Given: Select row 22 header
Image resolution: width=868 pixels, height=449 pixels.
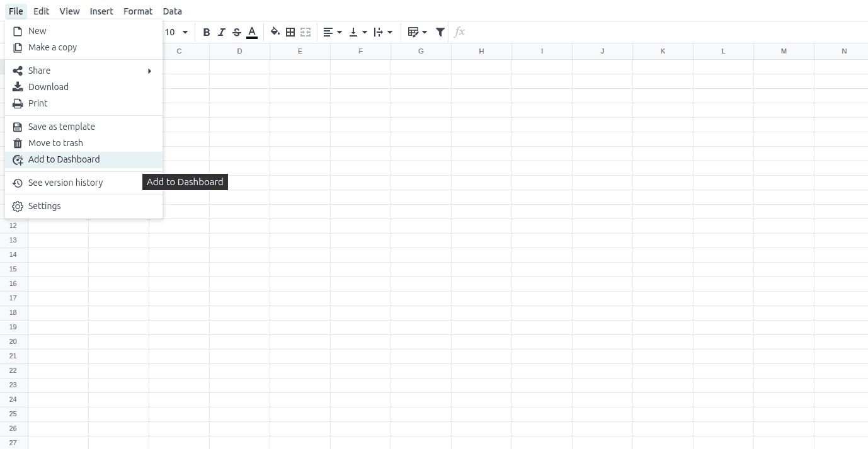Looking at the screenshot, I should [13, 370].
